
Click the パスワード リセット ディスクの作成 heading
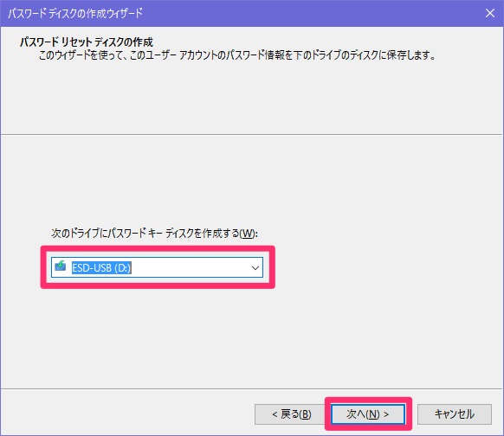(x=87, y=42)
